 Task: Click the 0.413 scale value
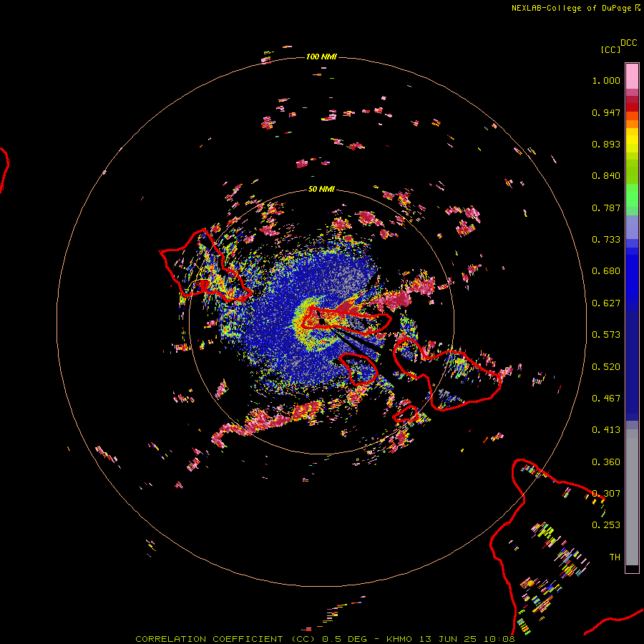pyautogui.click(x=606, y=430)
